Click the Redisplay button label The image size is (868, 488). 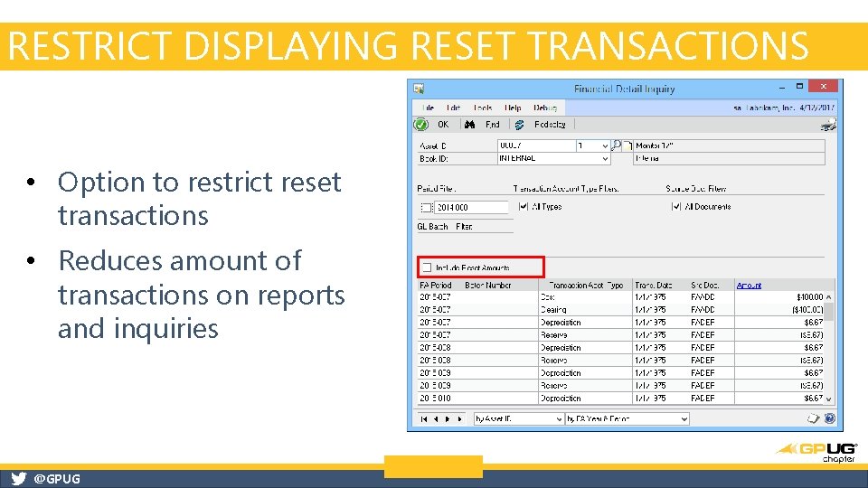tap(551, 125)
